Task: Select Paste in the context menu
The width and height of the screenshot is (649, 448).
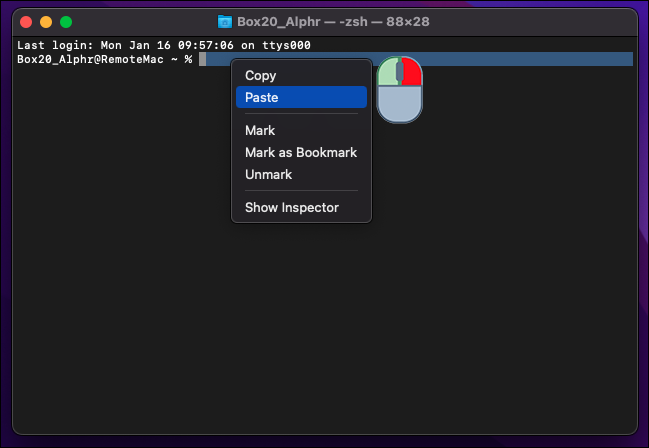Action: (x=262, y=97)
